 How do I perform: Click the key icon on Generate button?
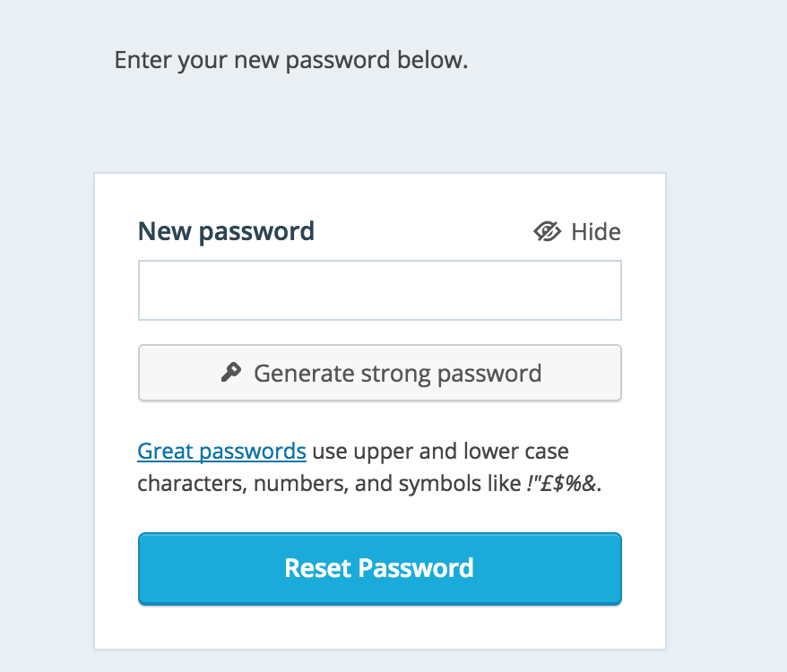(x=231, y=372)
